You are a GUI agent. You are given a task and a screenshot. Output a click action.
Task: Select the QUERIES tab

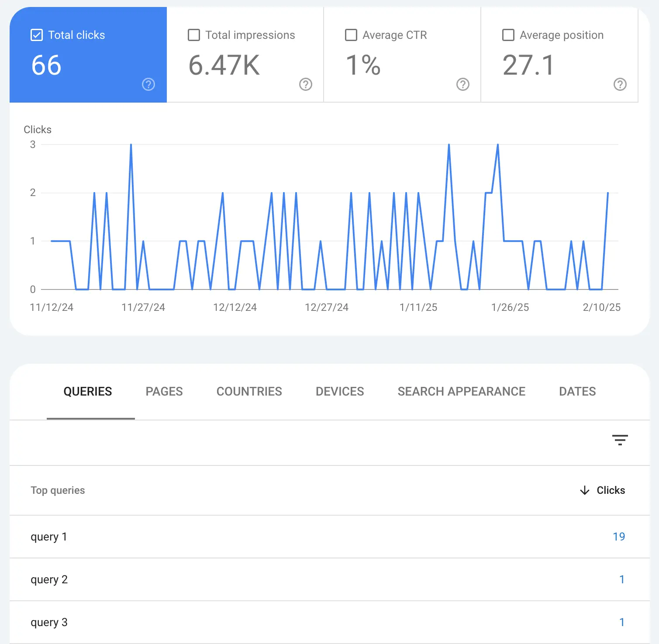[88, 391]
